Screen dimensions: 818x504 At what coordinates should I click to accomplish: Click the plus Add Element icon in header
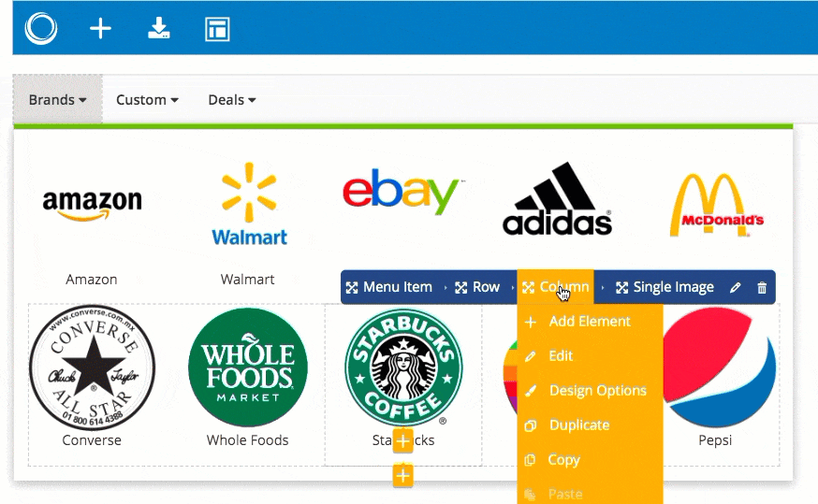pyautogui.click(x=100, y=29)
